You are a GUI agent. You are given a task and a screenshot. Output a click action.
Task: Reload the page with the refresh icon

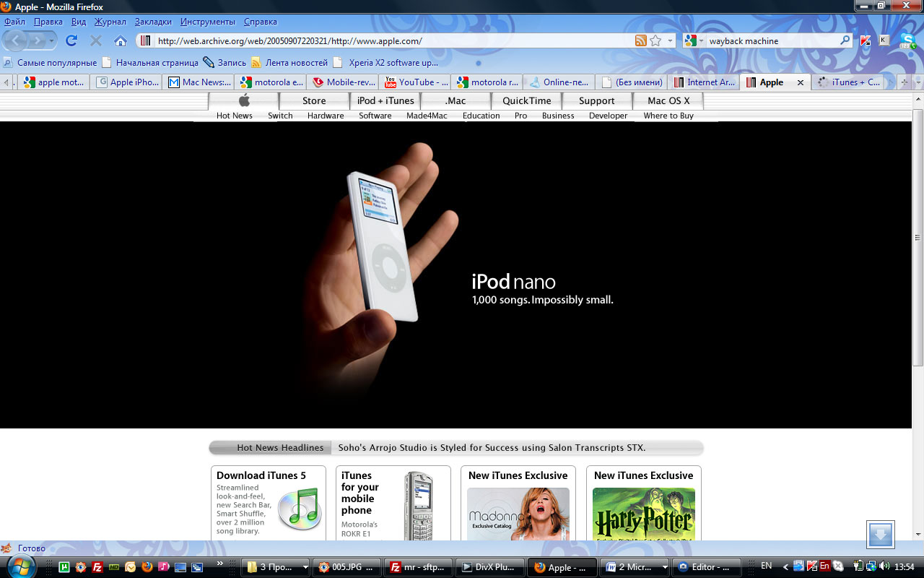71,40
